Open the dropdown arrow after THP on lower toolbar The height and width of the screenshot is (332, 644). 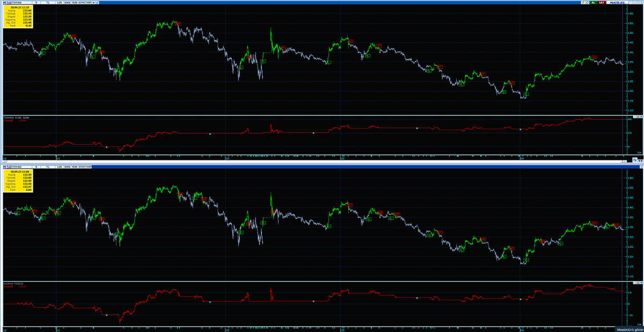(93, 167)
